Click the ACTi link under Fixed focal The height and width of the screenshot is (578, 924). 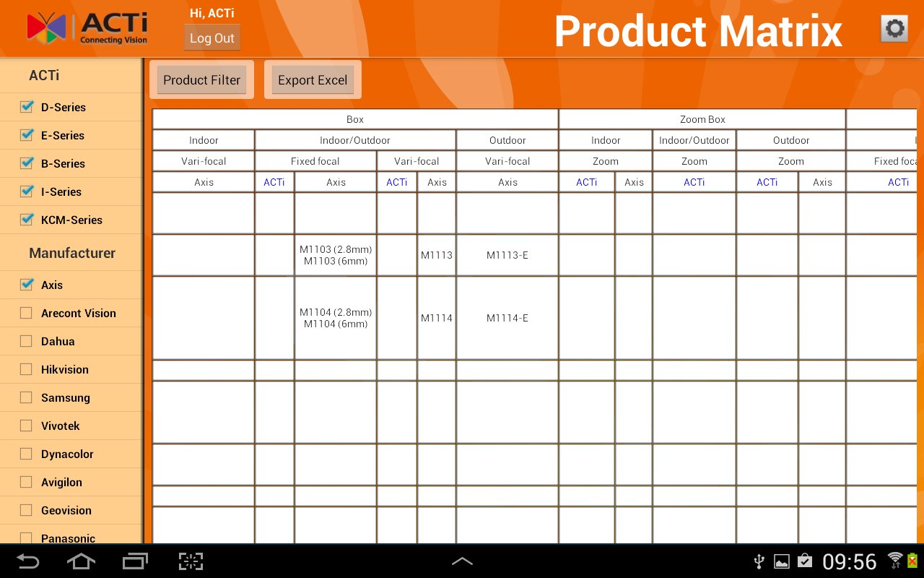(274, 182)
